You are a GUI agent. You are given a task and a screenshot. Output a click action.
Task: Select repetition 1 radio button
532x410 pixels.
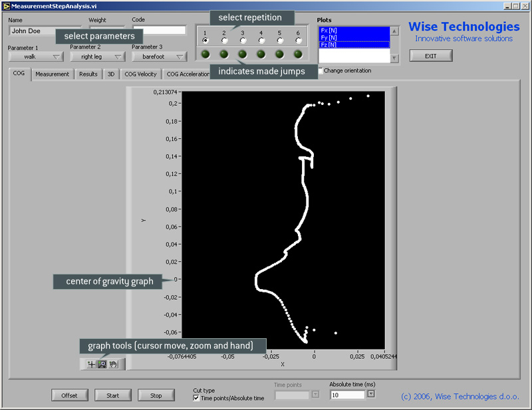(205, 41)
